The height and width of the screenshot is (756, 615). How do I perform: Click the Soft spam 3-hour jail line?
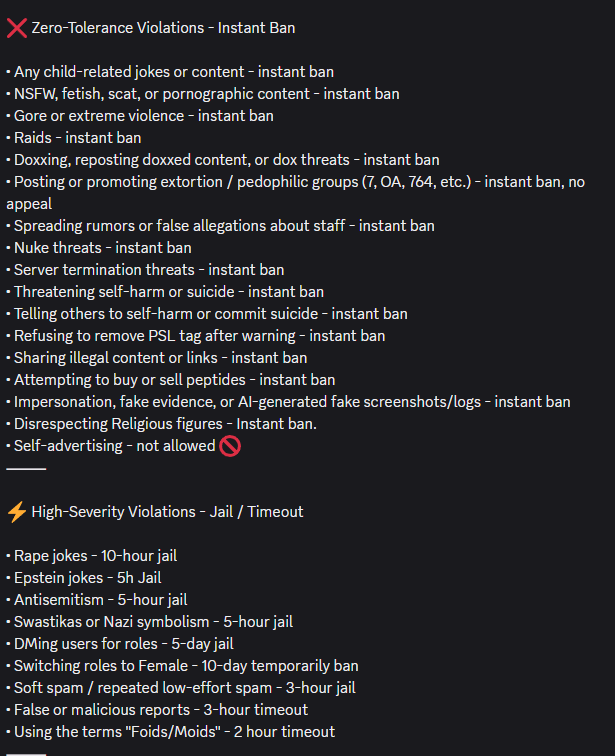point(184,688)
